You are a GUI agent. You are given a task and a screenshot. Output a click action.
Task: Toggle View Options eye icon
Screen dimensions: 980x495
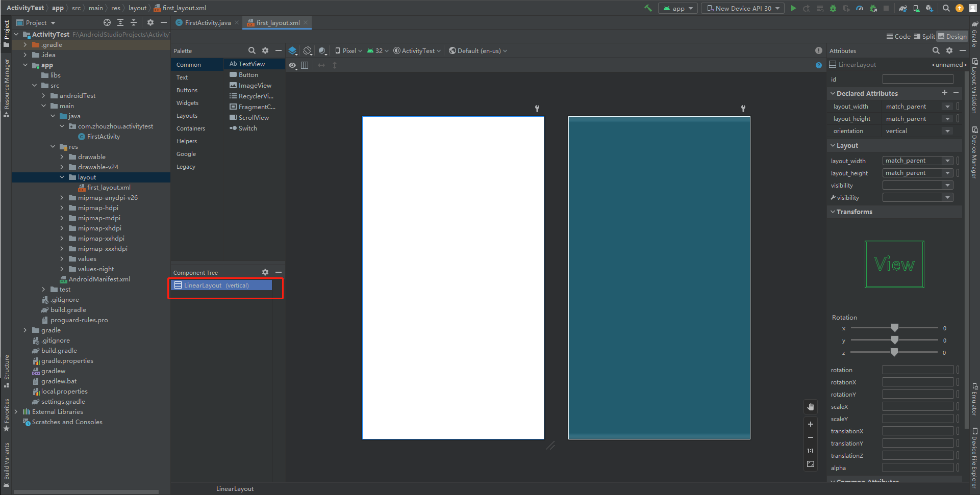pyautogui.click(x=292, y=65)
